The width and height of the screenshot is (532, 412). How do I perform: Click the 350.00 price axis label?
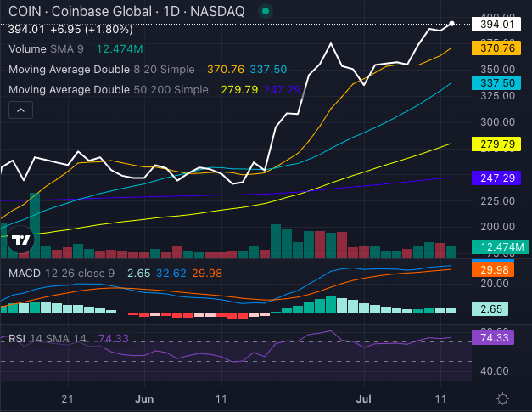coord(498,70)
